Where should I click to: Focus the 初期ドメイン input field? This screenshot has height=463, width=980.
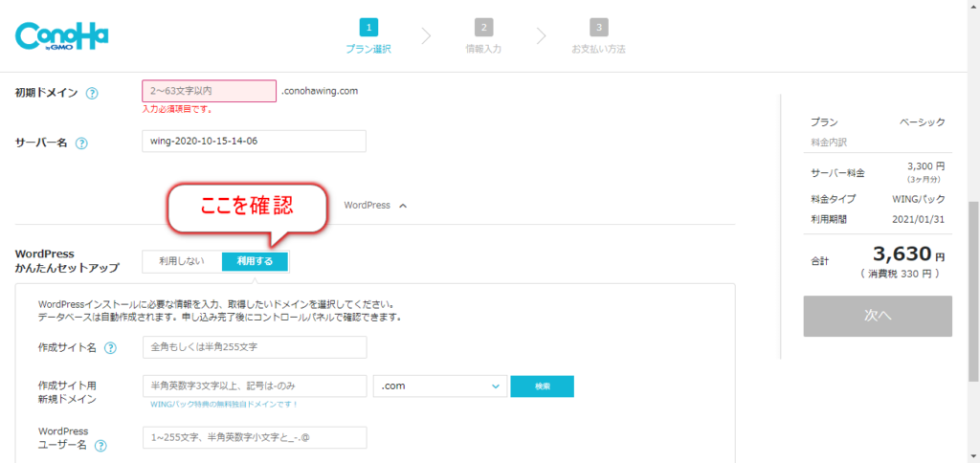pyautogui.click(x=209, y=91)
